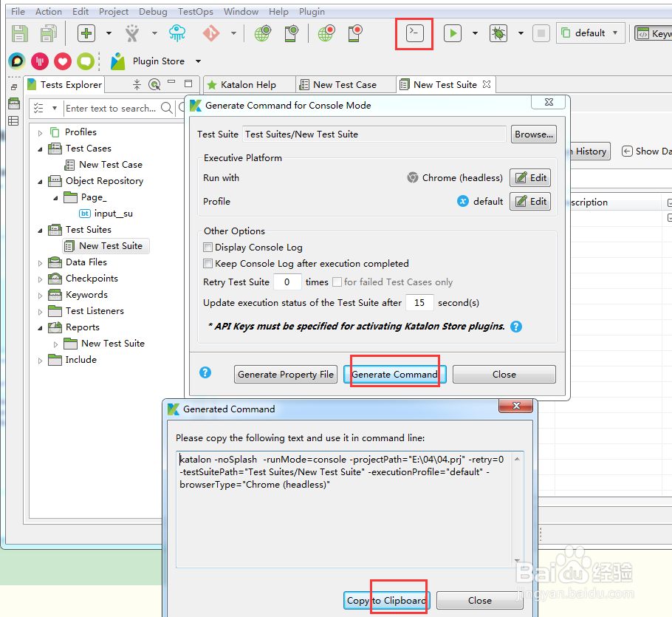Open the Project menu
Viewport: 672px width, 617px height.
tap(114, 12)
